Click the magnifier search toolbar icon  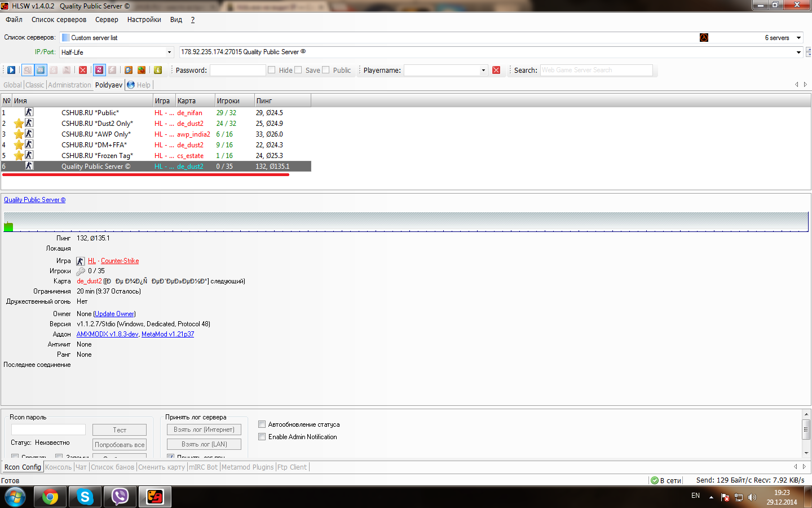tap(27, 70)
